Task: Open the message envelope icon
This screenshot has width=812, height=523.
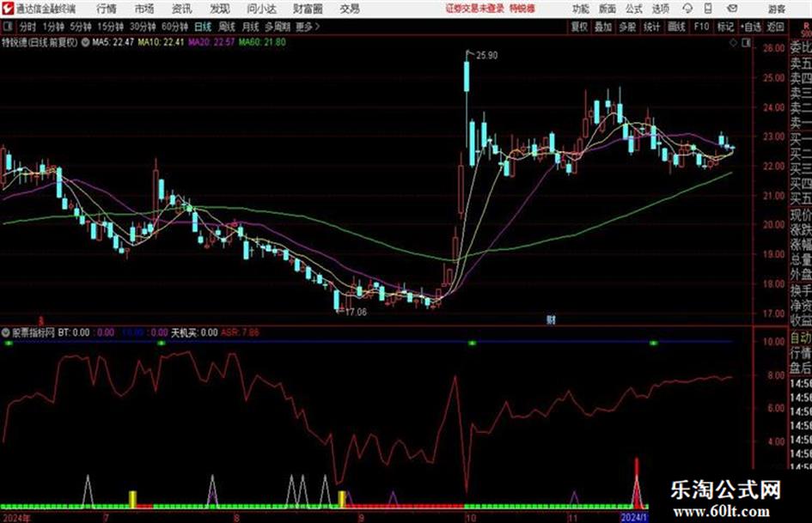Action: pyautogui.click(x=732, y=9)
